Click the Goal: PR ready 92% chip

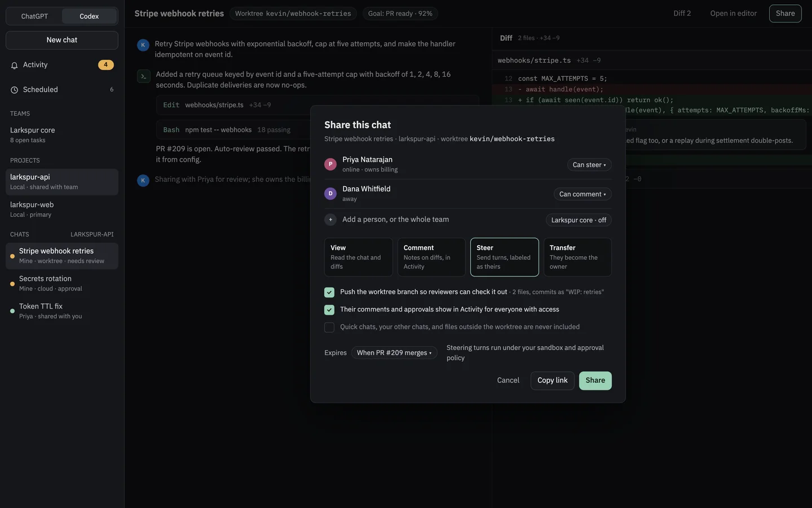tap(400, 14)
